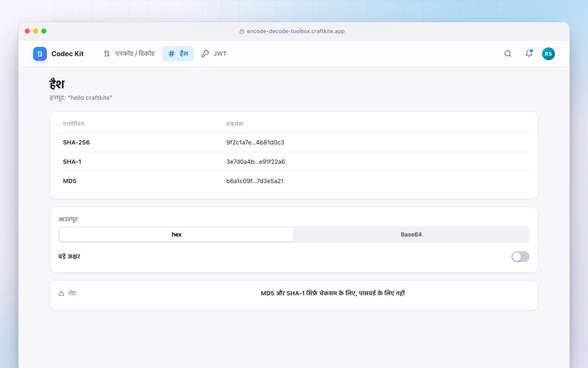
Task: Click the warning triangle beside नोट
Action: click(x=62, y=293)
